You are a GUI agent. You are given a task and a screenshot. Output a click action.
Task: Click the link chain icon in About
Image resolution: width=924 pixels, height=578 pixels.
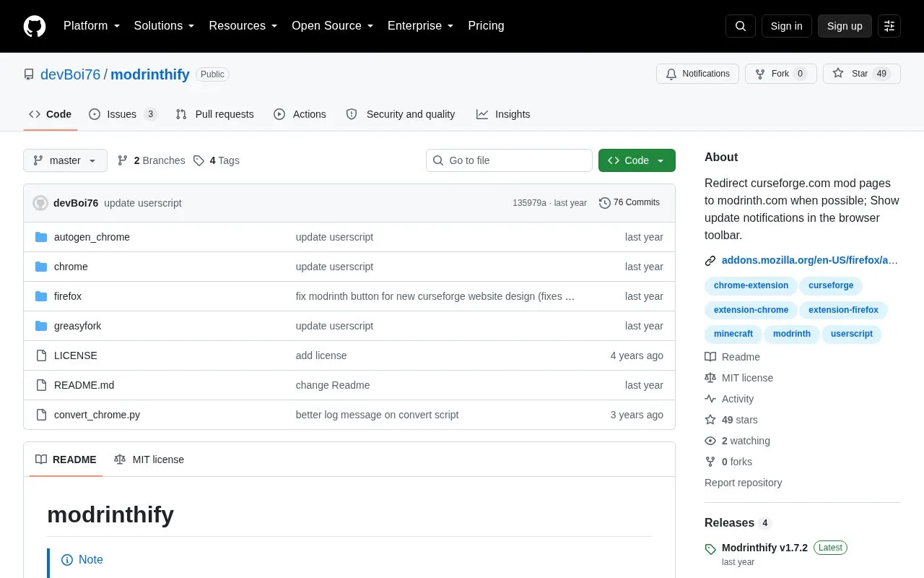710,261
